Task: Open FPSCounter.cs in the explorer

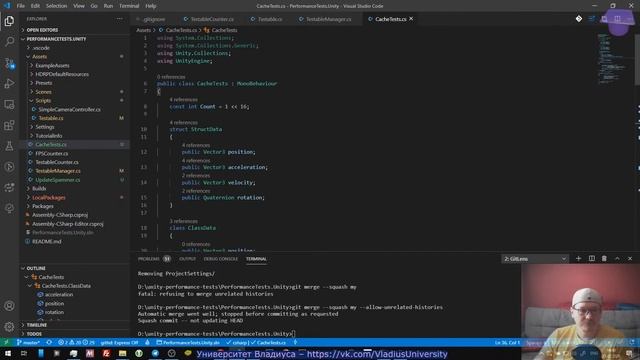Action: point(52,154)
